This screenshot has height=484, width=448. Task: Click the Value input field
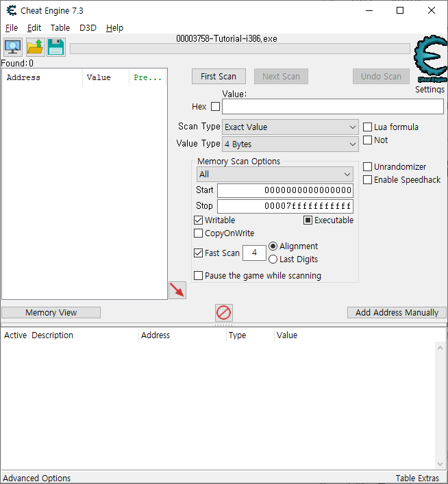click(333, 107)
